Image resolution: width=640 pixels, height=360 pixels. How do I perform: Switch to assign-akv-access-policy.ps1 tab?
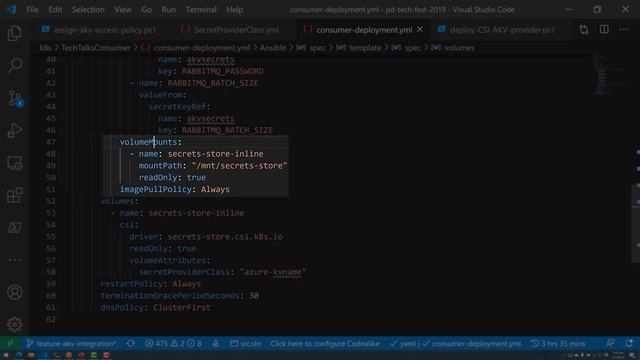tap(99, 29)
